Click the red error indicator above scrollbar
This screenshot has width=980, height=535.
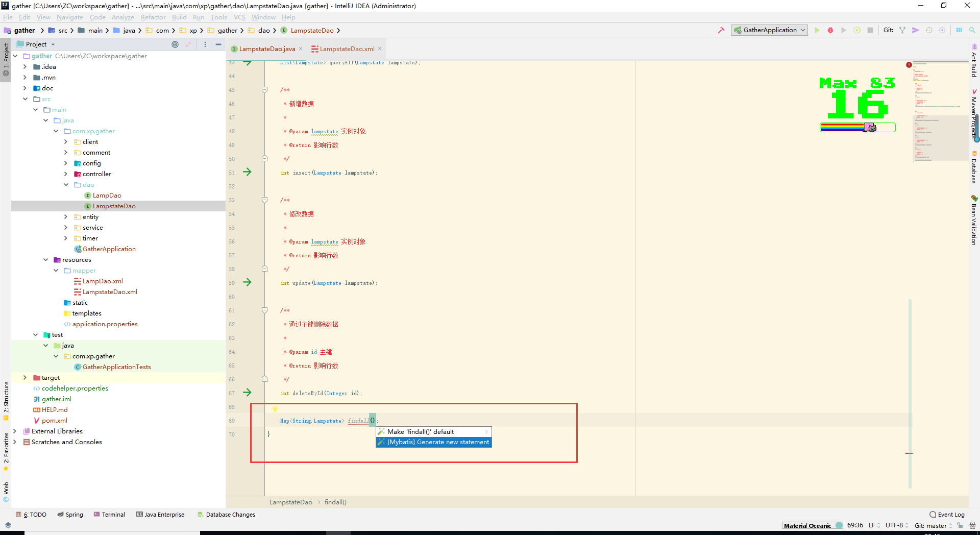coord(909,65)
